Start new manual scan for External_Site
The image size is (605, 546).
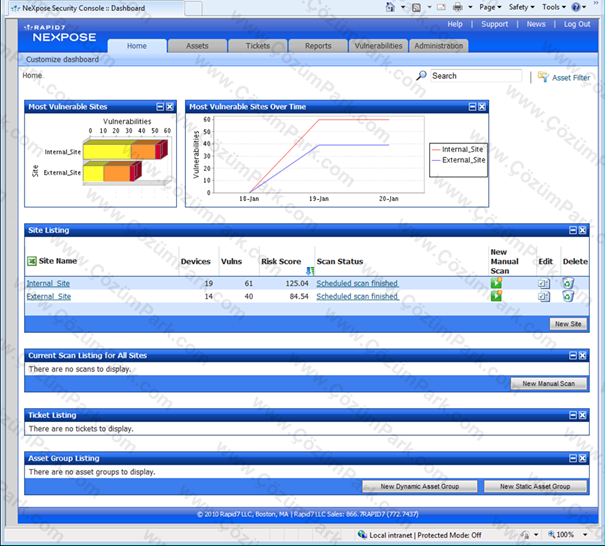click(x=496, y=296)
